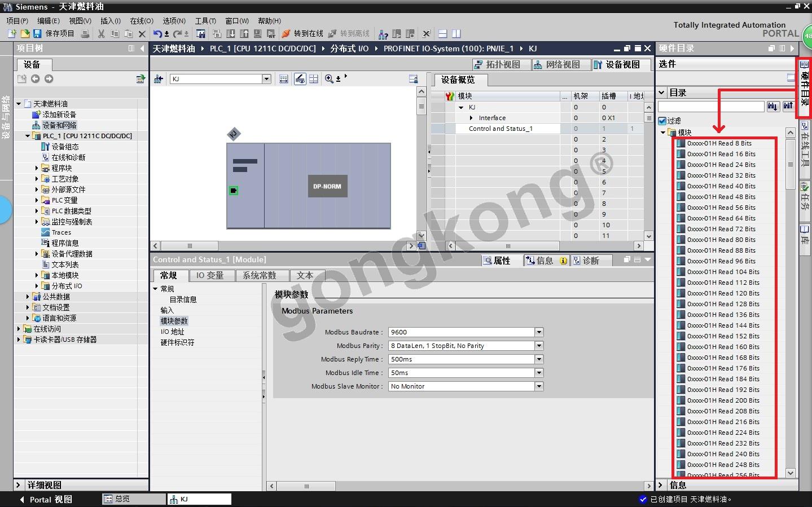Click the paste icon in toolbar
The width and height of the screenshot is (812, 507).
coord(129,34)
